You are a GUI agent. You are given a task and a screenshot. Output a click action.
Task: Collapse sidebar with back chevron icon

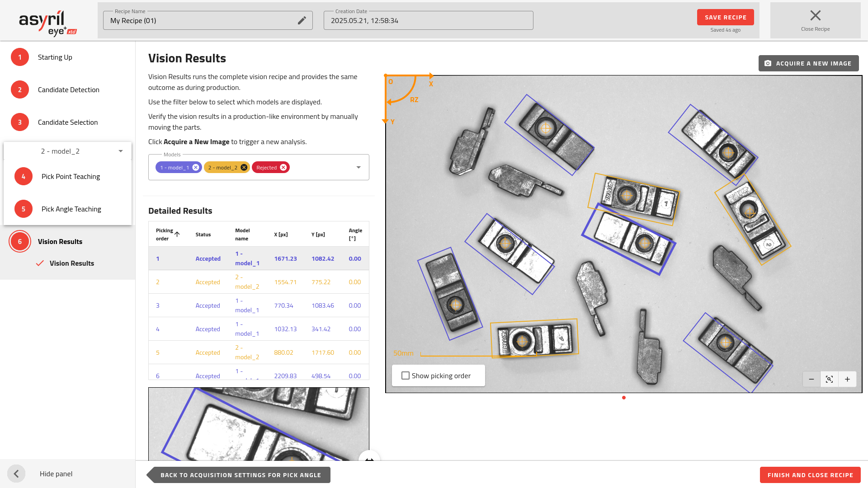click(x=16, y=474)
